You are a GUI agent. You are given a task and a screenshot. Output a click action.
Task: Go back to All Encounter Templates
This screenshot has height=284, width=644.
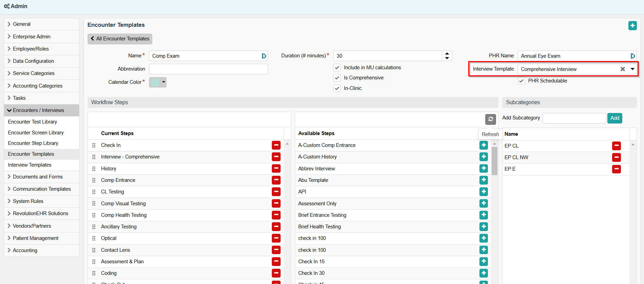click(120, 39)
